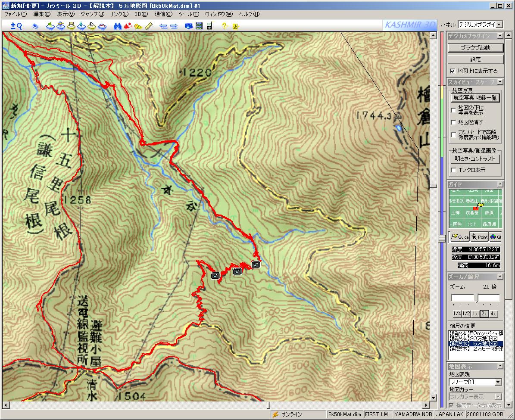515x420 pixels.
Task: Switch to the Point tab
Action: tap(479, 237)
